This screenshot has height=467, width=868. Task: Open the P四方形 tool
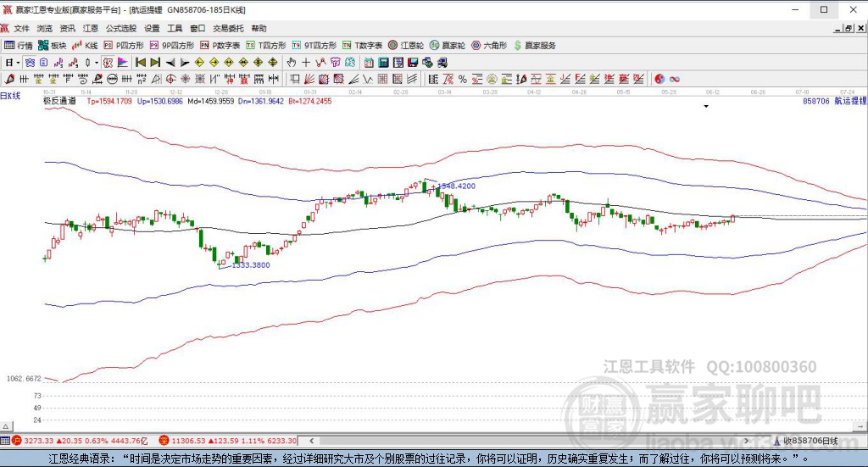point(124,46)
